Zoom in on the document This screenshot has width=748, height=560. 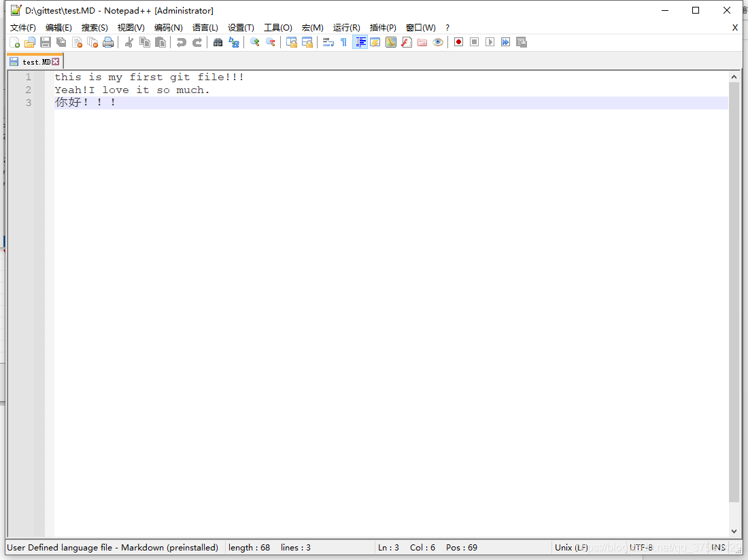coord(255,42)
